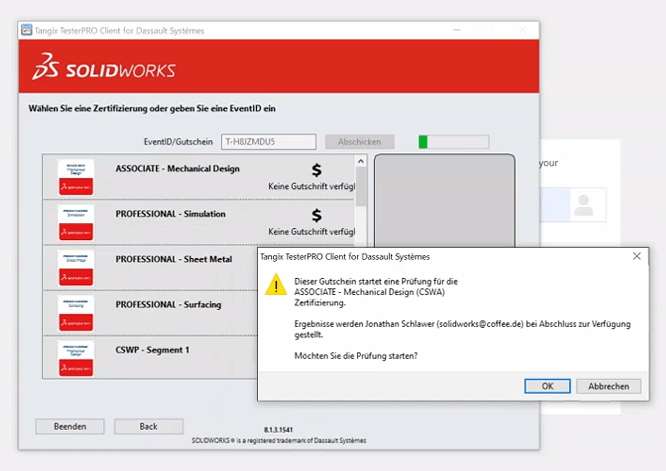
Task: Click the ASSOCIATE Mechanical Design certification badge
Action: (76, 178)
